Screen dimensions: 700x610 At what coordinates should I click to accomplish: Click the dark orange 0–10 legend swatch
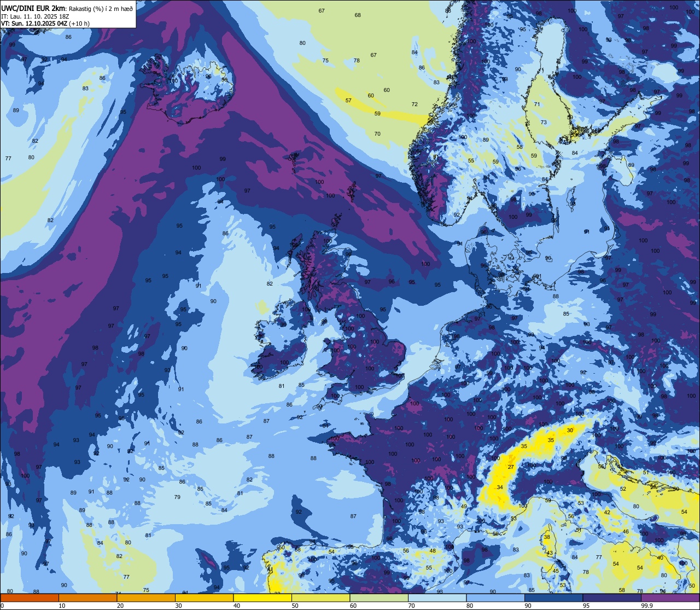pos(30,598)
